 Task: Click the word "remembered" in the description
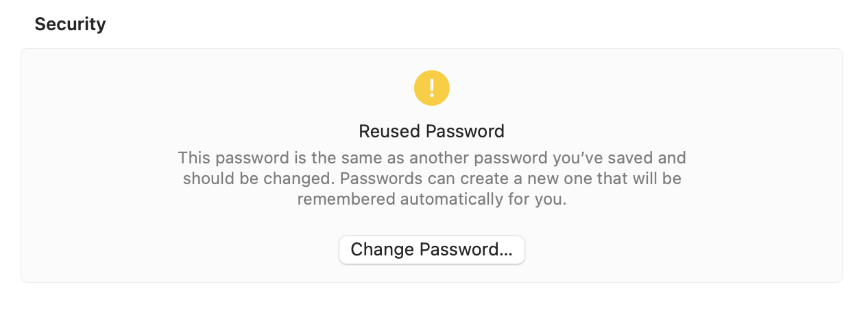(x=346, y=201)
